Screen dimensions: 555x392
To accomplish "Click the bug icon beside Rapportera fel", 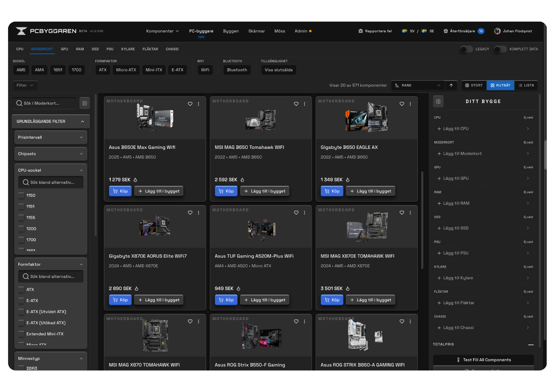I will point(360,31).
